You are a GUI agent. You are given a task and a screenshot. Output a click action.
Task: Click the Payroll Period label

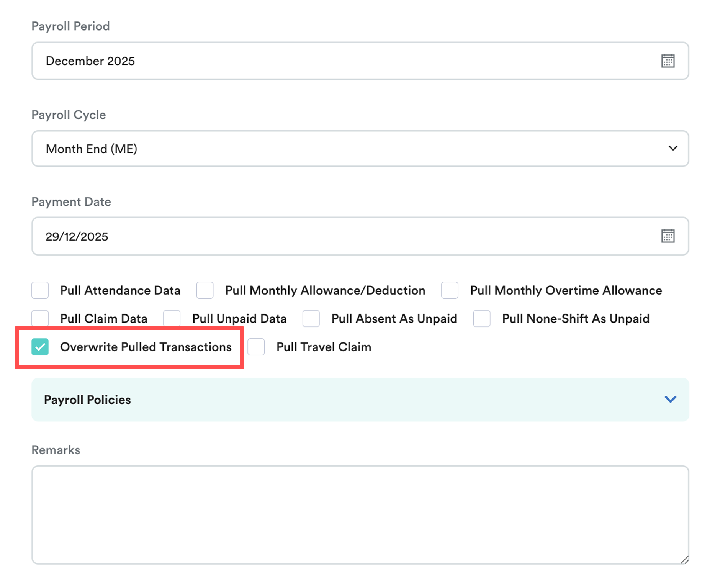70,26
